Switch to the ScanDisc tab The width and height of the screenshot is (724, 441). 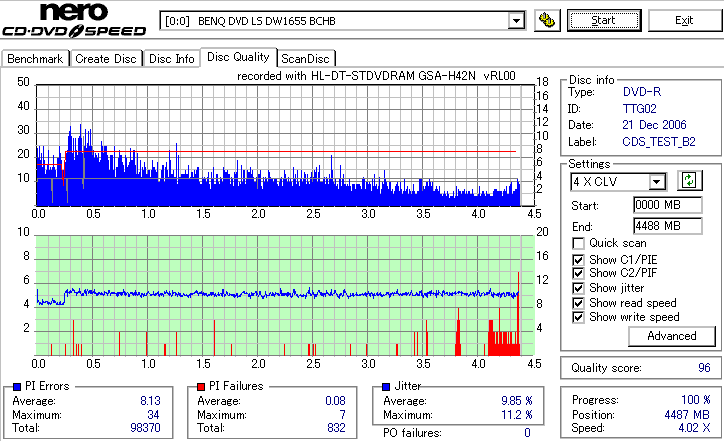pyautogui.click(x=305, y=59)
